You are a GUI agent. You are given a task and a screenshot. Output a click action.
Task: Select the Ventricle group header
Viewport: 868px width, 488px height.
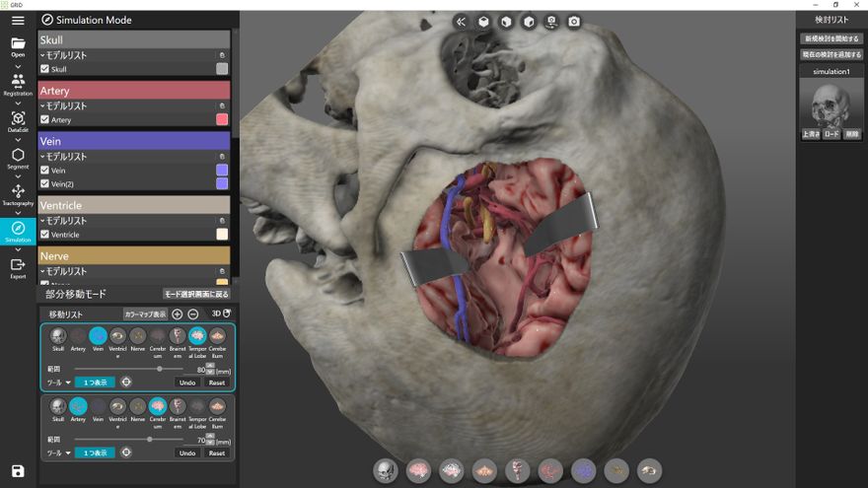pyautogui.click(x=134, y=205)
